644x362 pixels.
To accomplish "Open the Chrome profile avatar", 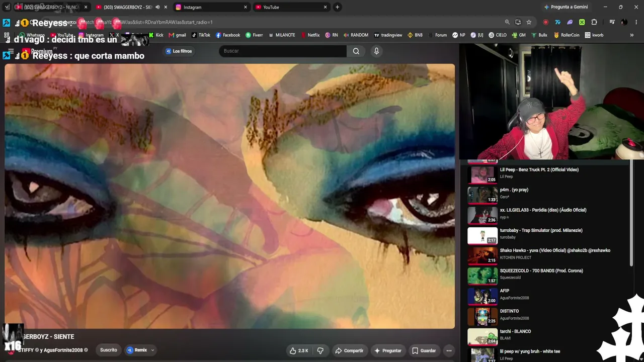I will pos(624,22).
